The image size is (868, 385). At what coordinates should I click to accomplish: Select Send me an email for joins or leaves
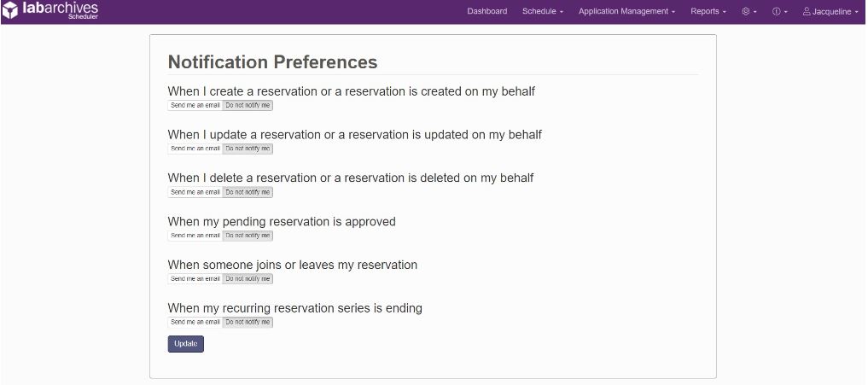[x=195, y=278]
